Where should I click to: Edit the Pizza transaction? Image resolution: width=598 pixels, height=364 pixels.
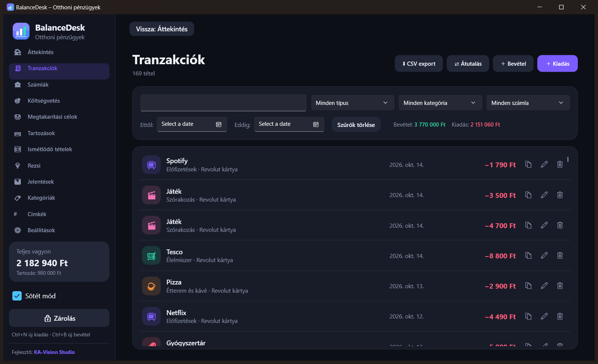point(544,286)
